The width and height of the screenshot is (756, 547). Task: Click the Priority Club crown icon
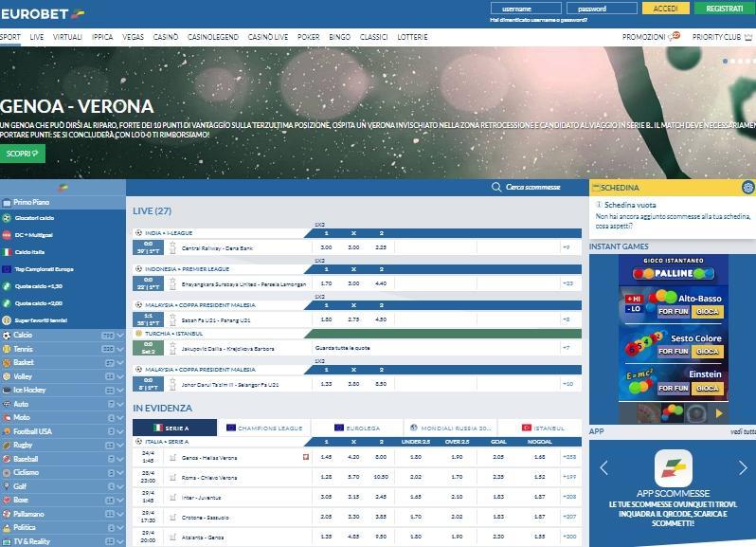(x=748, y=37)
